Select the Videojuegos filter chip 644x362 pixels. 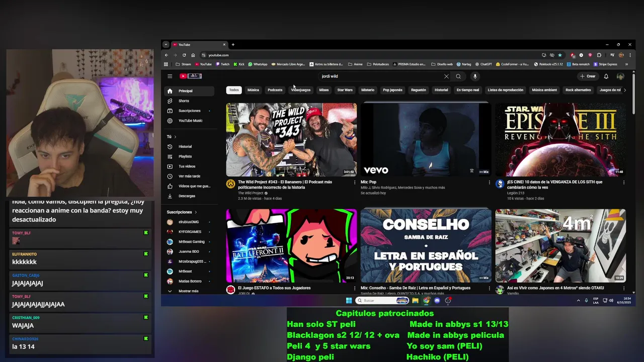point(300,90)
